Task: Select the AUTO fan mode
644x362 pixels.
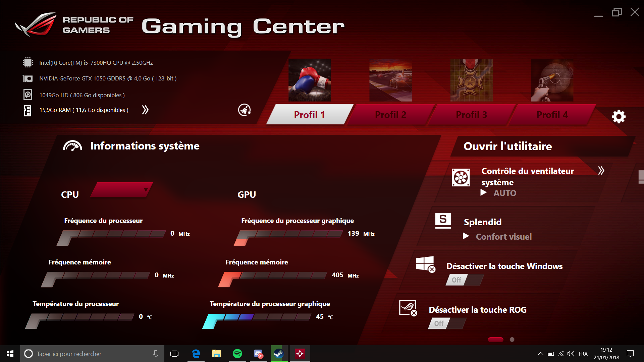Action: pyautogui.click(x=505, y=193)
